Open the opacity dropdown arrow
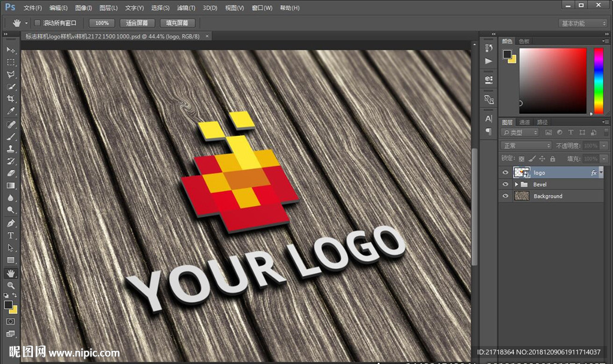The image size is (613, 364). click(604, 145)
